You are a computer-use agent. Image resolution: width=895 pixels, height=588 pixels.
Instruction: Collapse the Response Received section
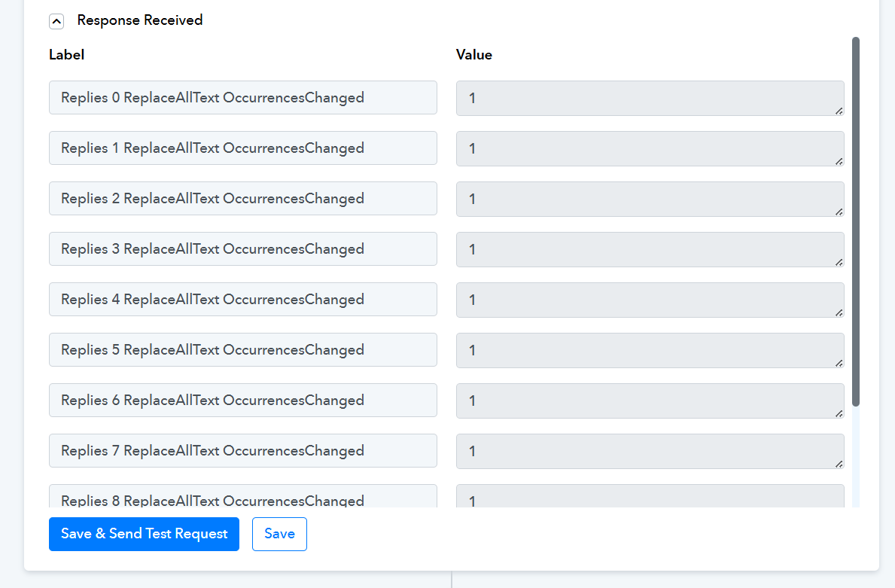56,21
